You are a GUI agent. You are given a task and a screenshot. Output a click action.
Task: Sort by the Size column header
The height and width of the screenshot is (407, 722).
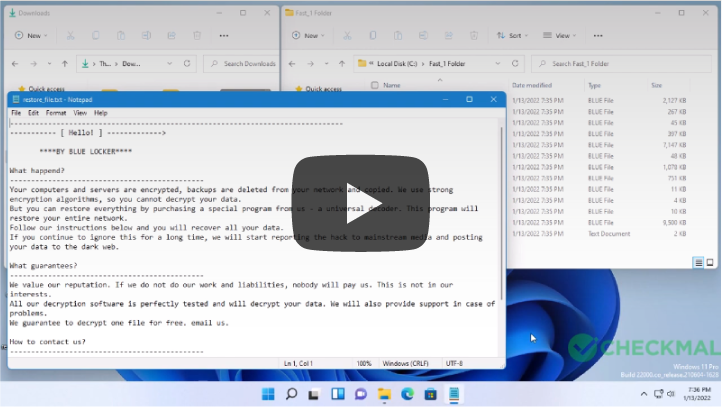657,85
